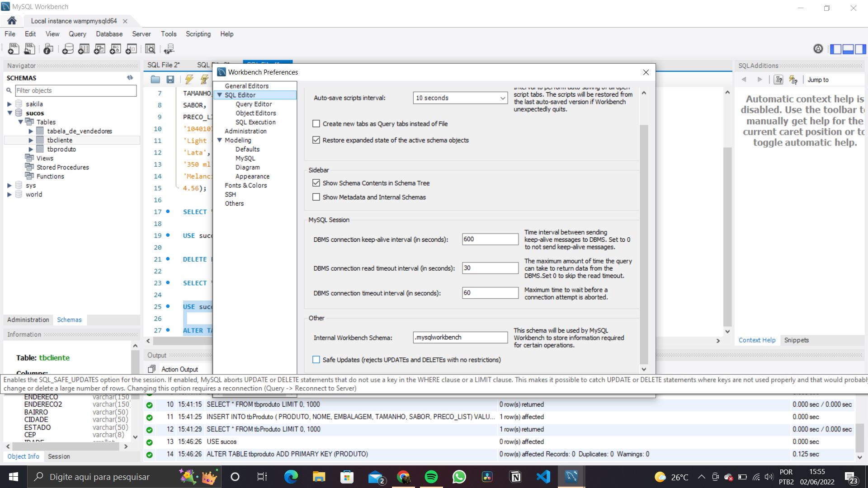Click the create new schema icon

point(68,49)
